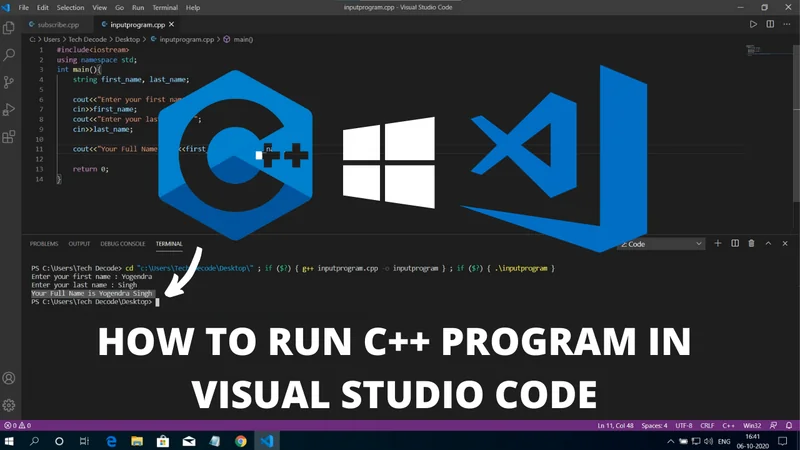Switch to the Problems panel tab
The image size is (800, 450).
point(44,244)
